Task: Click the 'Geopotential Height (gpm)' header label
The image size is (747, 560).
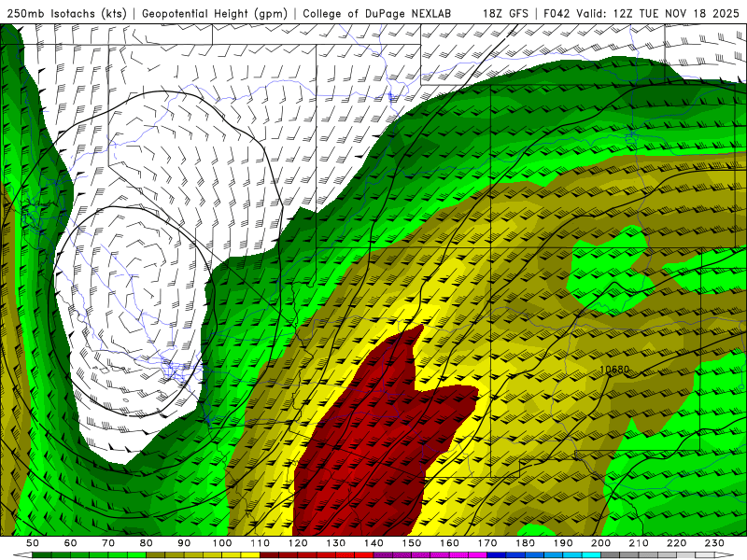Action: (215, 13)
